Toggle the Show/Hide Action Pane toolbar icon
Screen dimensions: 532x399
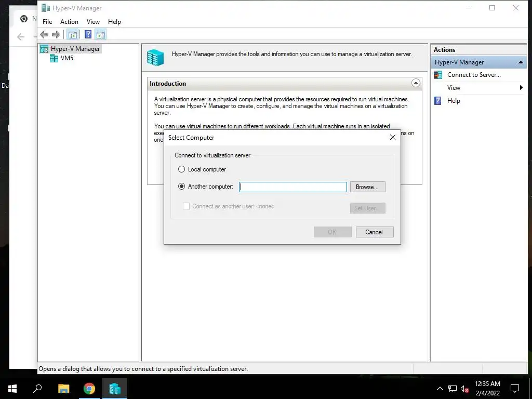[x=101, y=34]
